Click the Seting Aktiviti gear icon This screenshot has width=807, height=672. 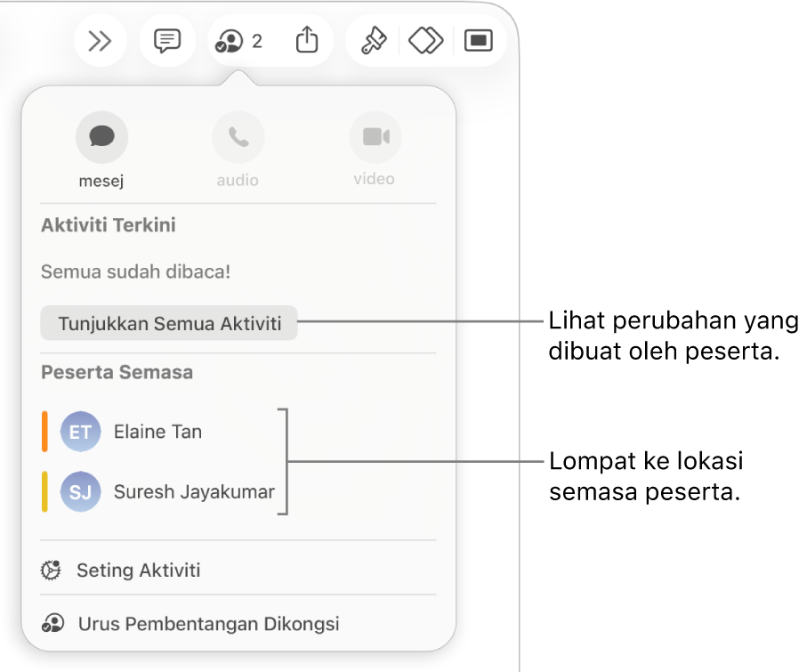pos(51,570)
